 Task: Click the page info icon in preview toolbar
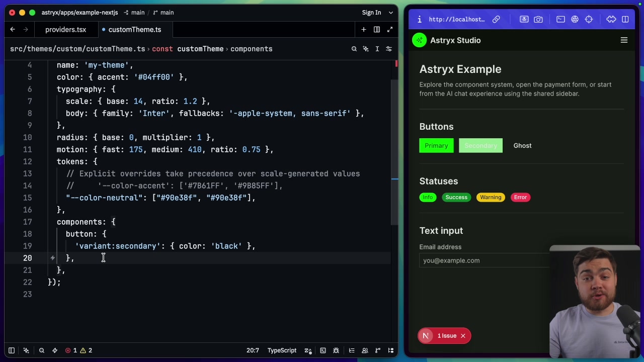pos(419,19)
